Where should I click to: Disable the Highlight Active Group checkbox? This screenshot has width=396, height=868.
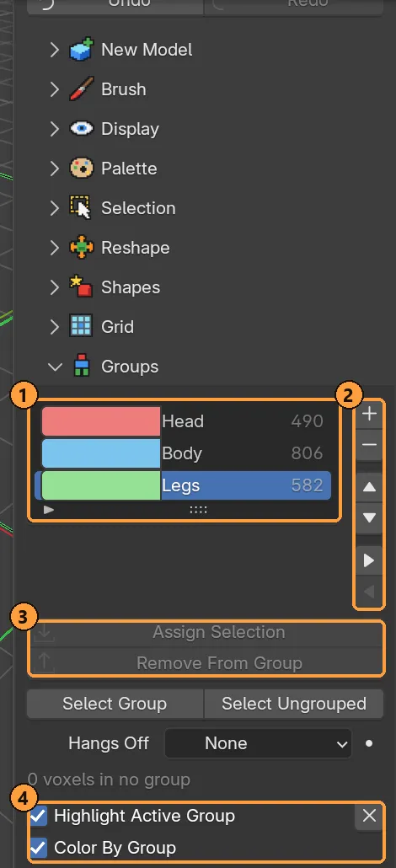pos(38,816)
